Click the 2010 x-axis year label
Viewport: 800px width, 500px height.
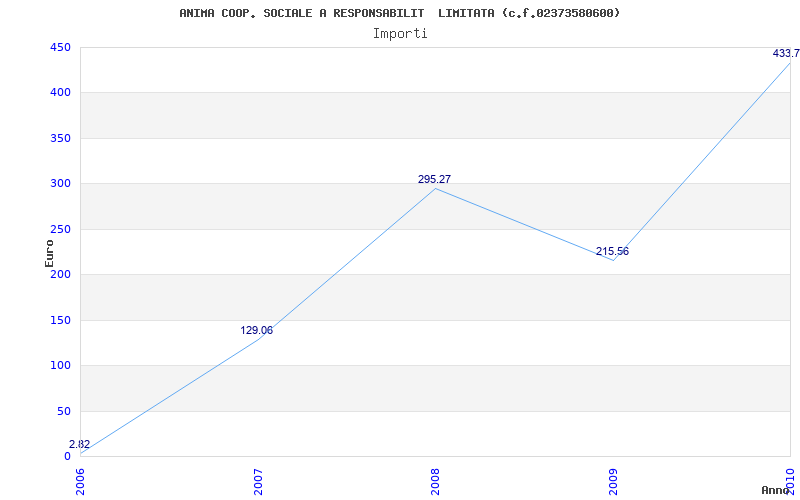click(x=791, y=482)
